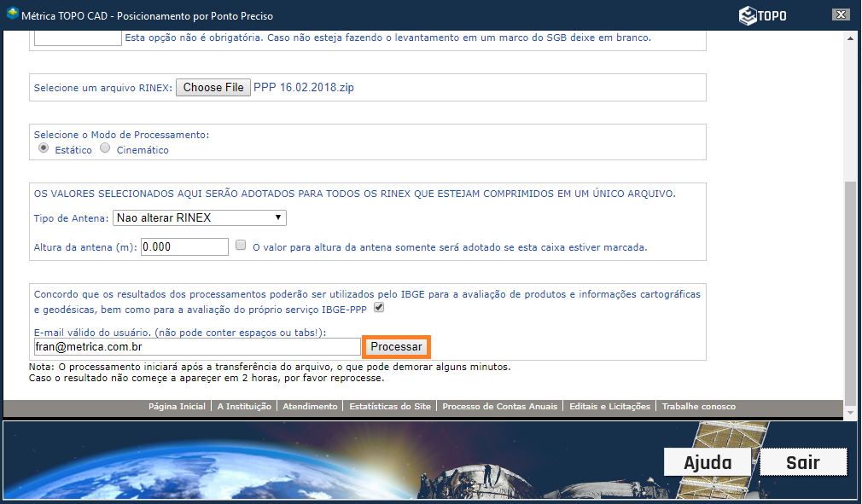Click the 'Tipo de Antena:' label
The height and width of the screenshot is (504, 862).
tap(71, 218)
